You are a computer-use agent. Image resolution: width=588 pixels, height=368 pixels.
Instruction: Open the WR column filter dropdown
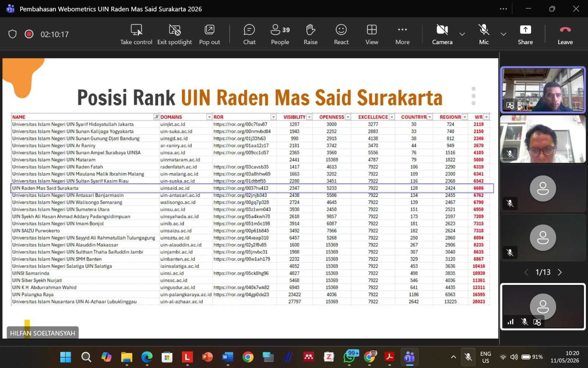(487, 117)
